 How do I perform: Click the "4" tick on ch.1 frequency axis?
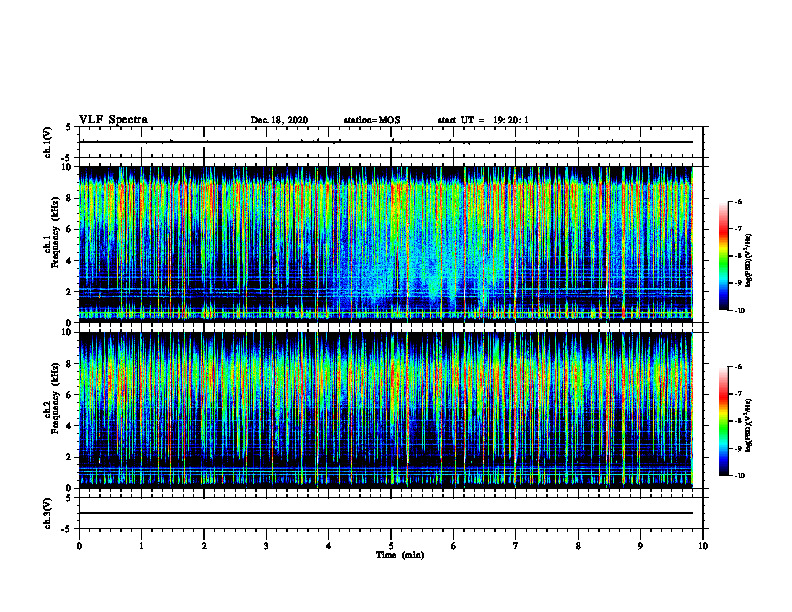[70, 261]
